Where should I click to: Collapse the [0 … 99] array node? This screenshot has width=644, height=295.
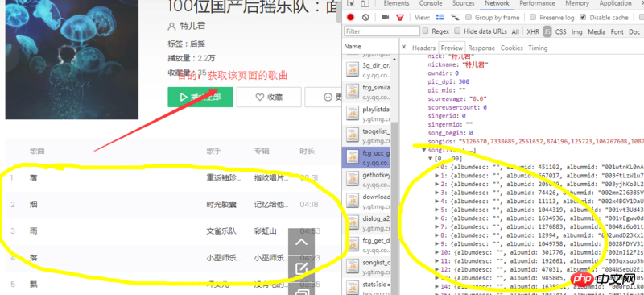click(431, 159)
